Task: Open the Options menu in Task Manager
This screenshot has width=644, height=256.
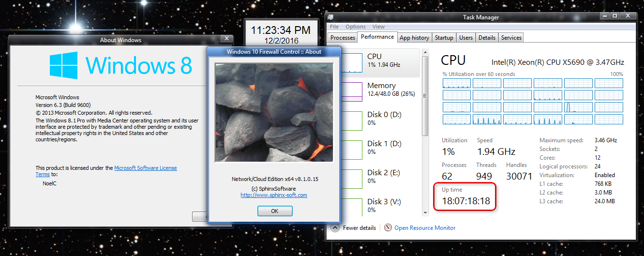Action: 356,27
